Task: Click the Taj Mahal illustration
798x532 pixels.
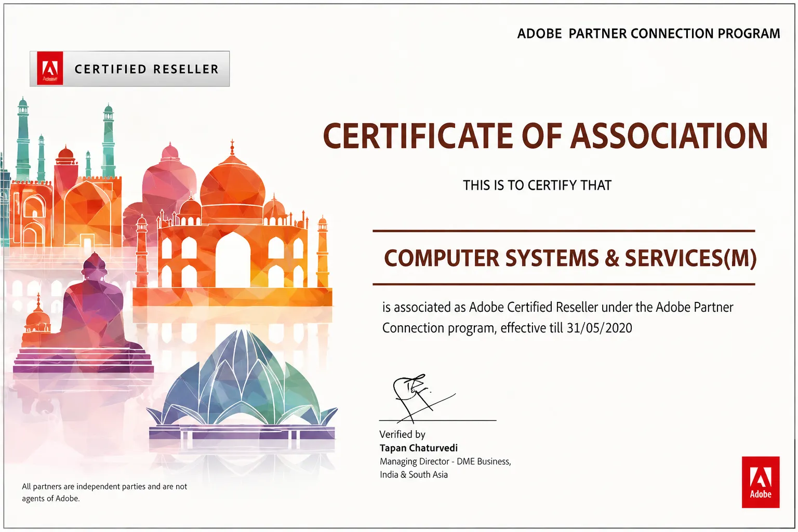Action: [232, 224]
